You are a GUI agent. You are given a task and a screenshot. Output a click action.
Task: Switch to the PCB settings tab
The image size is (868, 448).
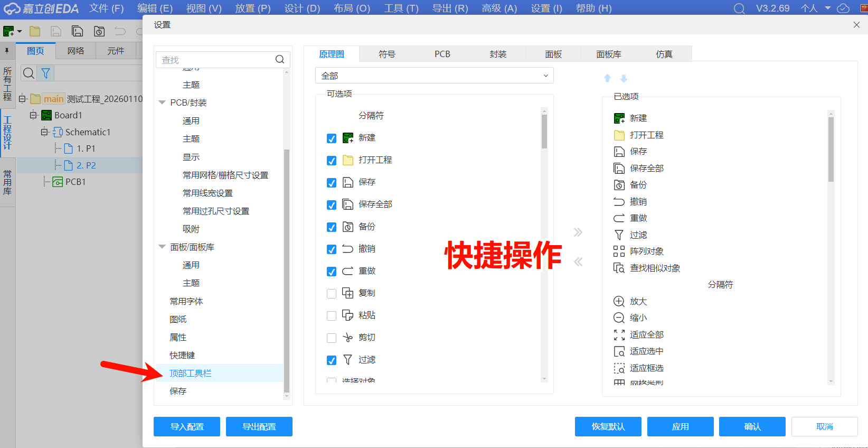[442, 54]
